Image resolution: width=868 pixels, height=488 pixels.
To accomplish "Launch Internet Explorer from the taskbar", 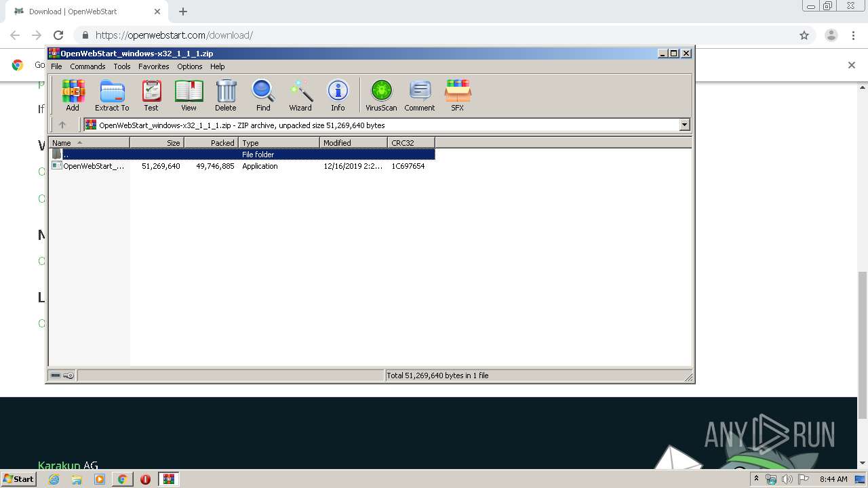I will (x=54, y=479).
